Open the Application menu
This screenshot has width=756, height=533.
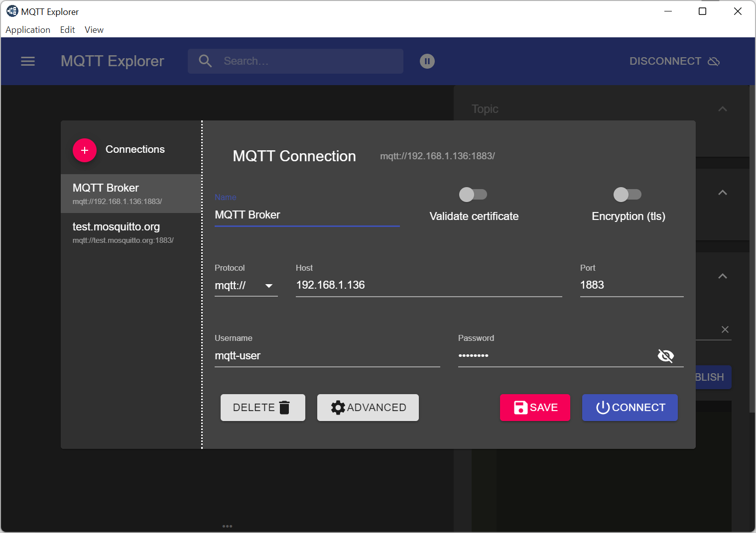(x=28, y=30)
